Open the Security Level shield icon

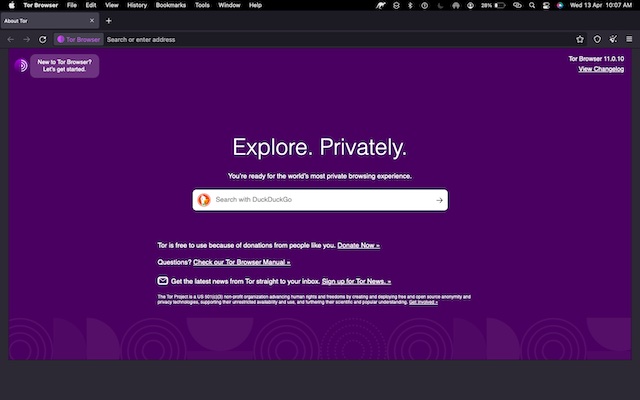[597, 39]
